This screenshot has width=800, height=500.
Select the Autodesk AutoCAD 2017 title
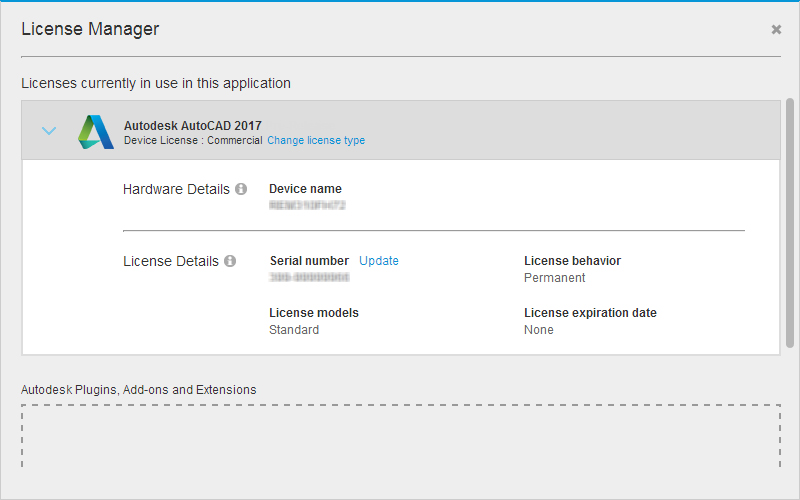tap(193, 126)
